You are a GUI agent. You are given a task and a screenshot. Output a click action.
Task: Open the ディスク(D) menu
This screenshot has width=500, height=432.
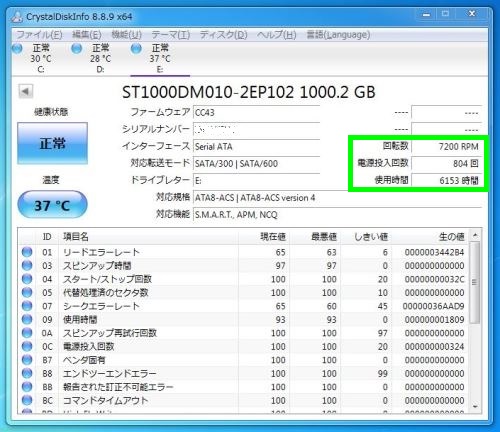(224, 35)
